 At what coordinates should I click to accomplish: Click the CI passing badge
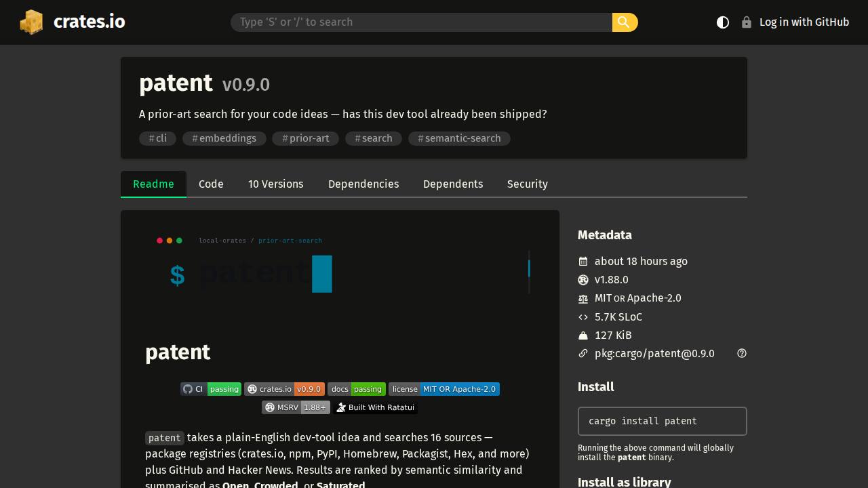pos(211,389)
